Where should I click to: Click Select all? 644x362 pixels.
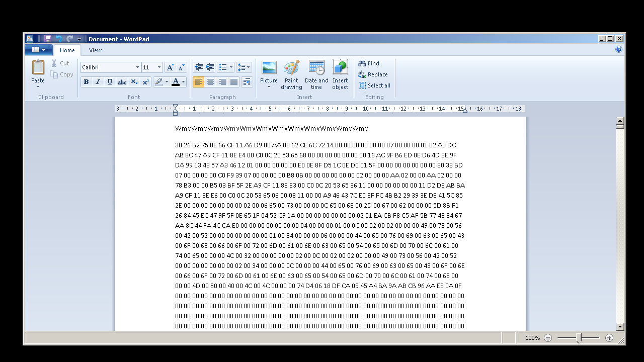pos(374,85)
